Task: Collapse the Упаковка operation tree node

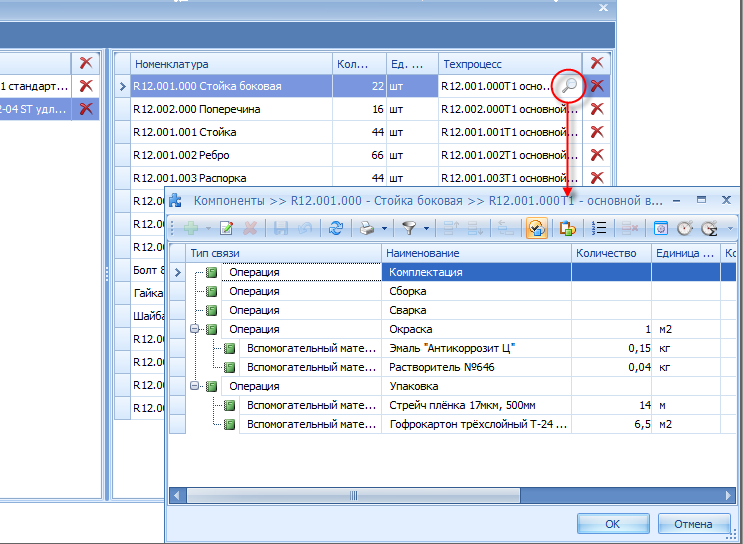Action: [x=194, y=386]
